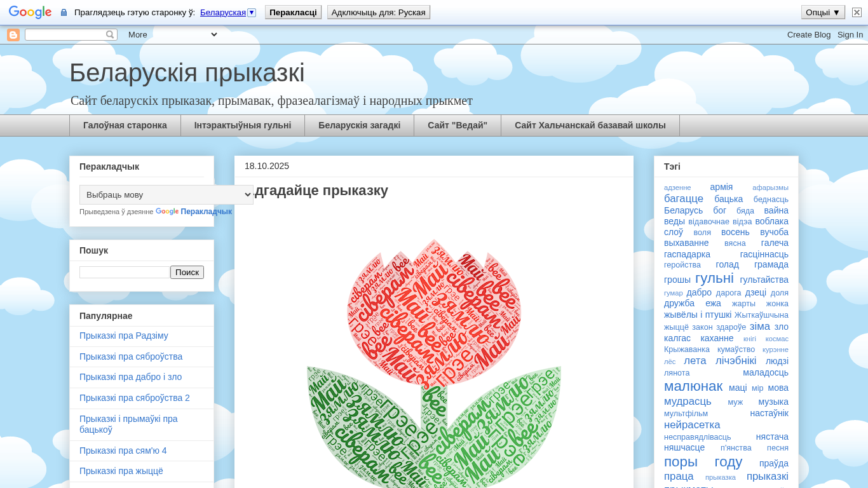
Task: Open Прыказкі пра жыццё link
Action: (x=121, y=471)
